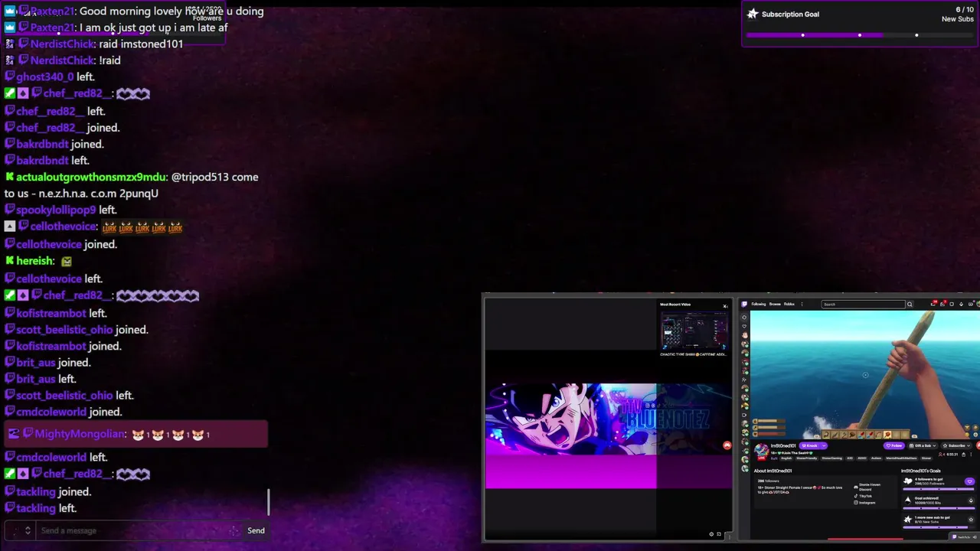Open the emote picker in message box
Viewport: 980px width, 551px height.
(234, 530)
